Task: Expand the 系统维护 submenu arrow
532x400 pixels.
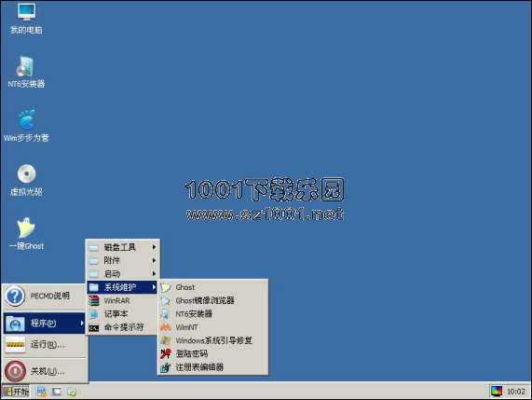Action: pos(154,287)
